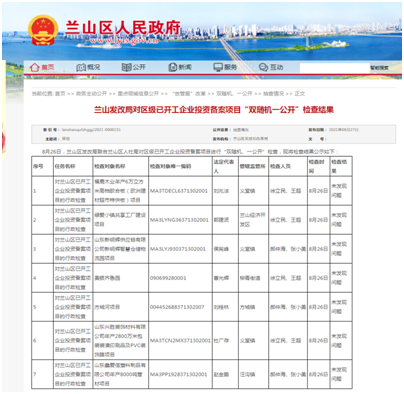This screenshot has width=404, height=394.
Task: Click the monitor icon beside 服务
Action: coord(218,67)
